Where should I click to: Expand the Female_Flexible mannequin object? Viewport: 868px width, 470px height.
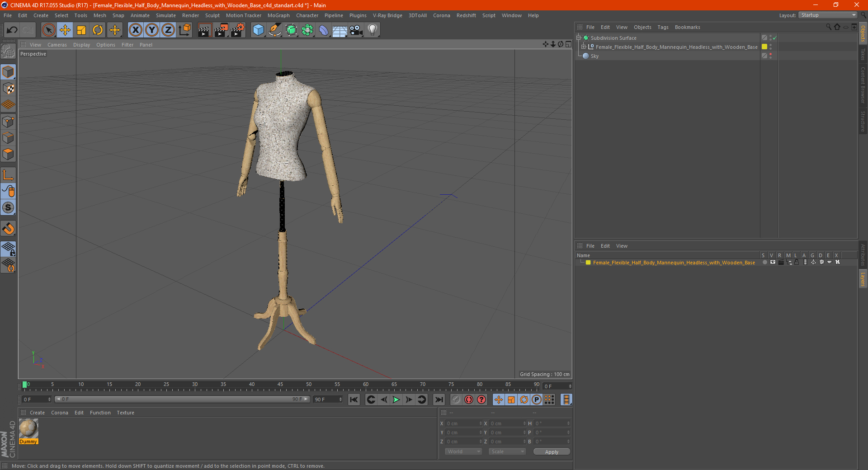[584, 47]
